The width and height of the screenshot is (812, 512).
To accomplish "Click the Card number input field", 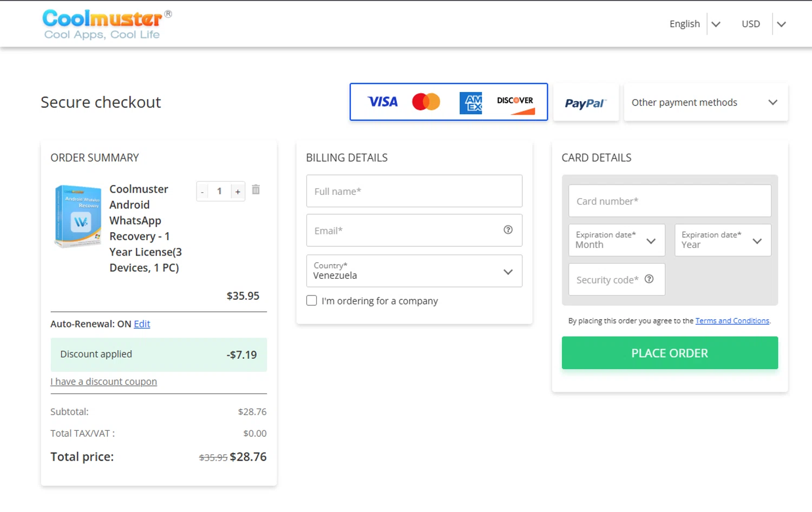I will pyautogui.click(x=670, y=201).
